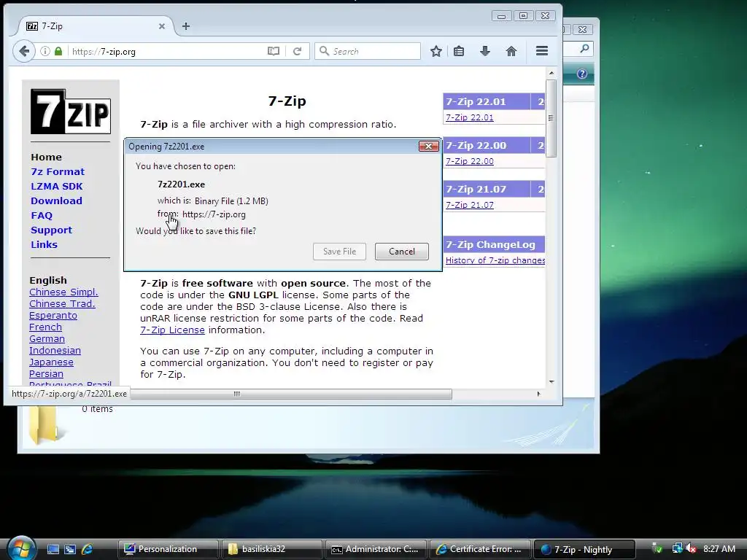Click the Save File button
This screenshot has width=747, height=560.
[339, 252]
